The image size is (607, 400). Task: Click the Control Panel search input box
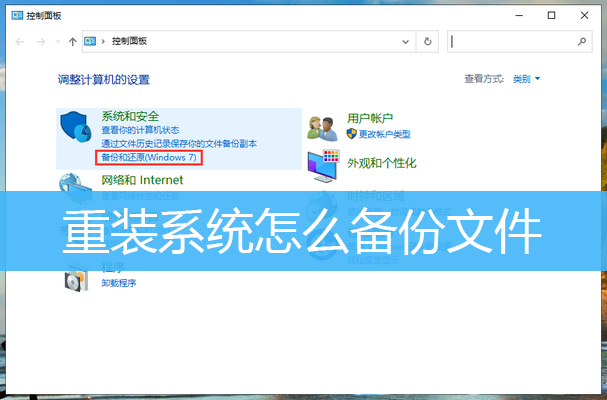point(513,41)
